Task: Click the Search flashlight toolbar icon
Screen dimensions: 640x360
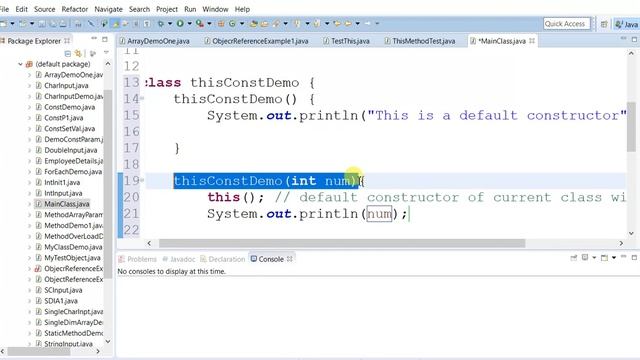Action: tap(276, 24)
